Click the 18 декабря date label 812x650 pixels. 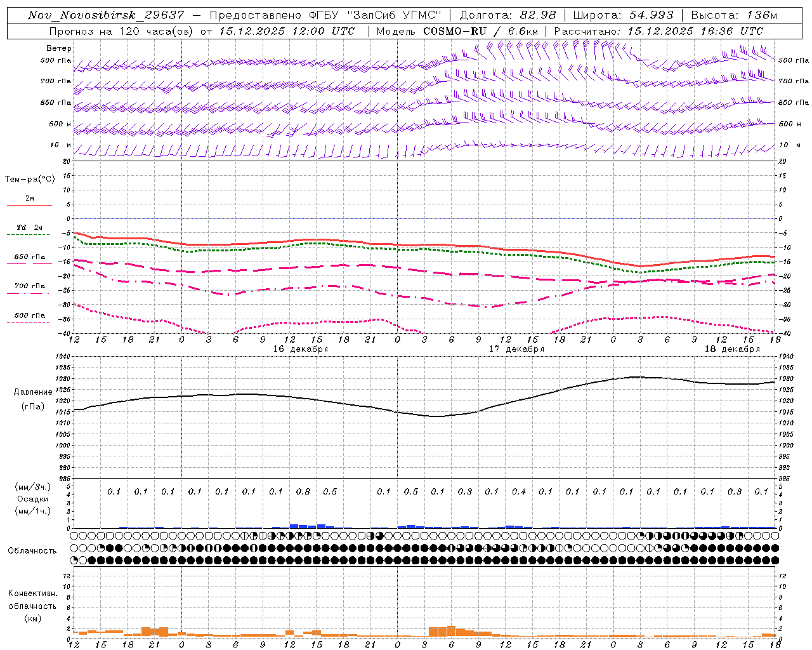tap(732, 349)
